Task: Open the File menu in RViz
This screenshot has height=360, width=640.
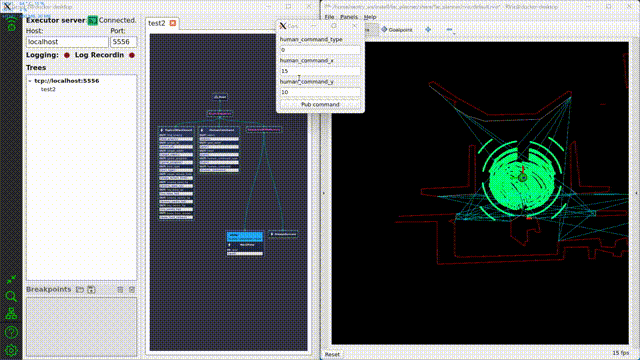Action: pyautogui.click(x=329, y=17)
